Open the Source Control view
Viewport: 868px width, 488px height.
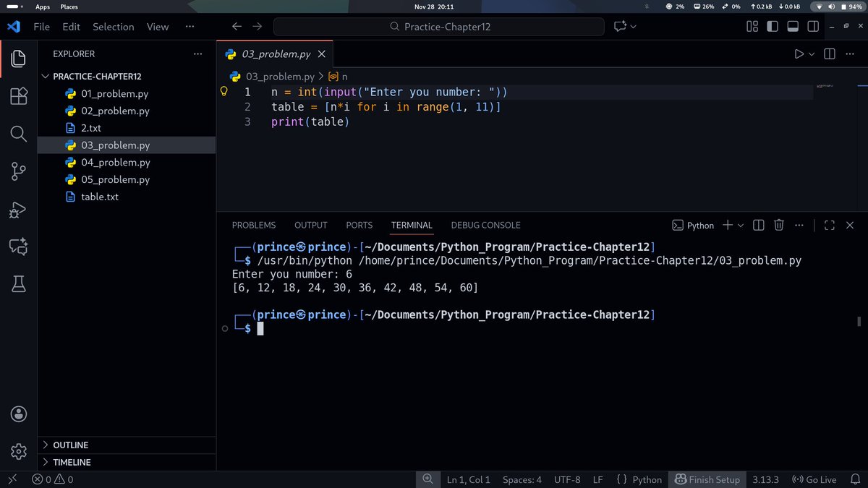click(x=18, y=171)
